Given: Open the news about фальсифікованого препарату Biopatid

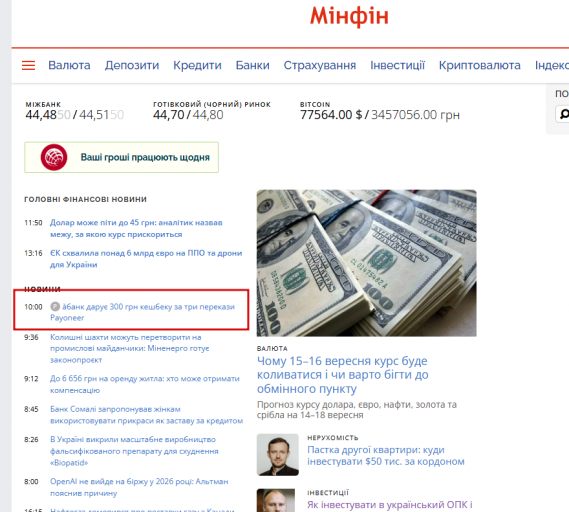Looking at the screenshot, I should click(x=134, y=451).
